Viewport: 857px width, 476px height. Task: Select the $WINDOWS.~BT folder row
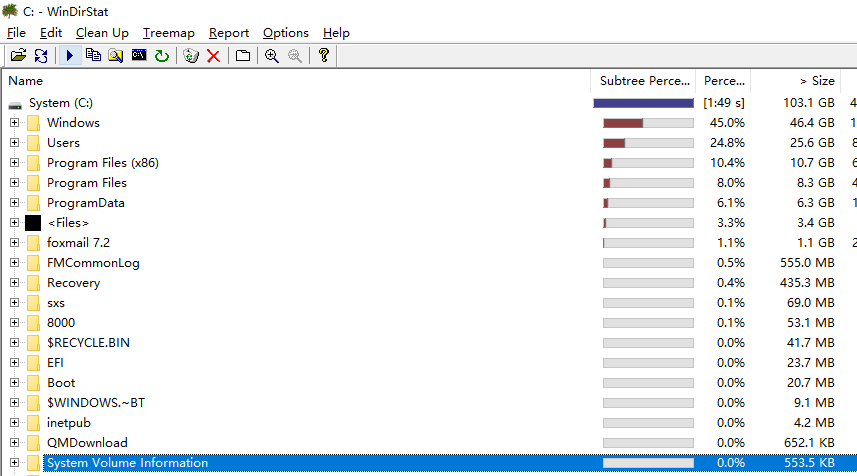point(96,403)
